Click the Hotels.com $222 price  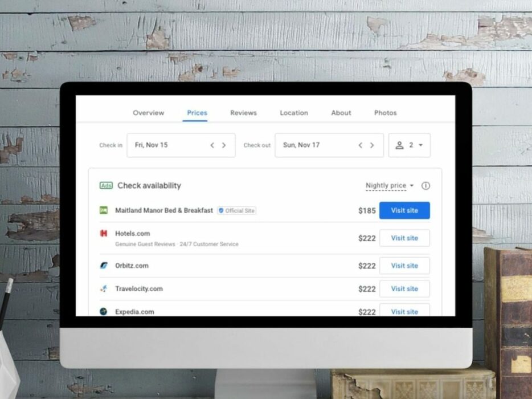[x=367, y=238]
